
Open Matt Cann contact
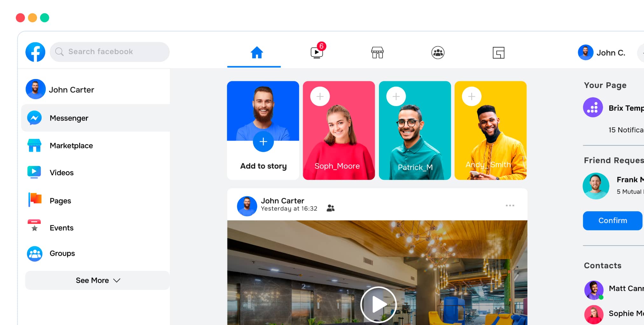tap(626, 289)
